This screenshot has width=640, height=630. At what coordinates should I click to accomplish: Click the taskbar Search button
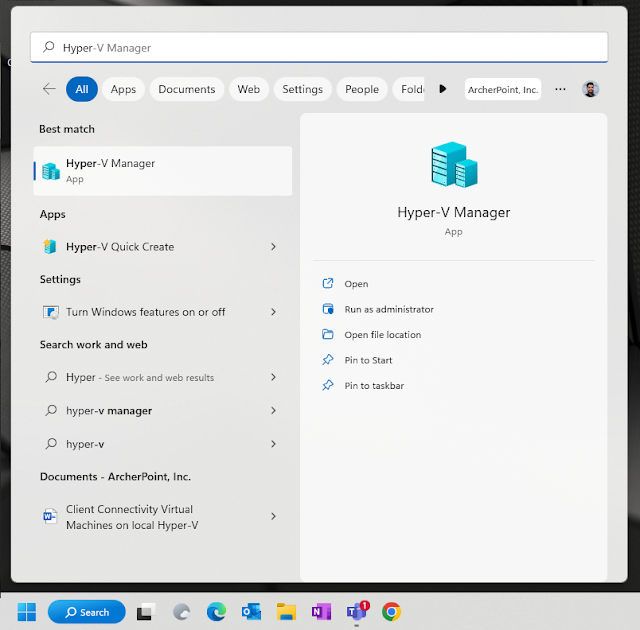(87, 612)
